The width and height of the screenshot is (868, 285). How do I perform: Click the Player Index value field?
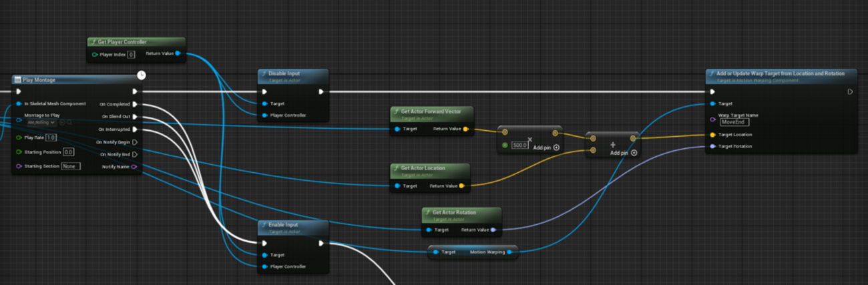[131, 55]
